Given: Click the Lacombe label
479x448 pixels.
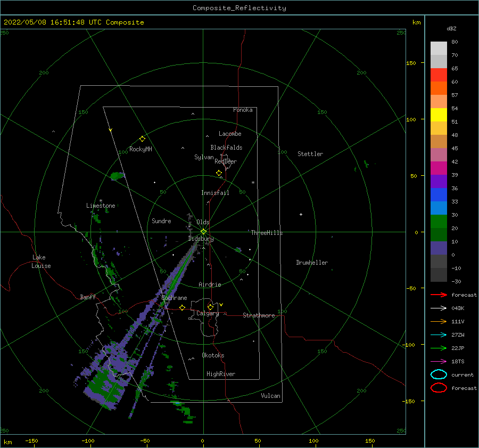Looking at the screenshot, I should [x=230, y=134].
